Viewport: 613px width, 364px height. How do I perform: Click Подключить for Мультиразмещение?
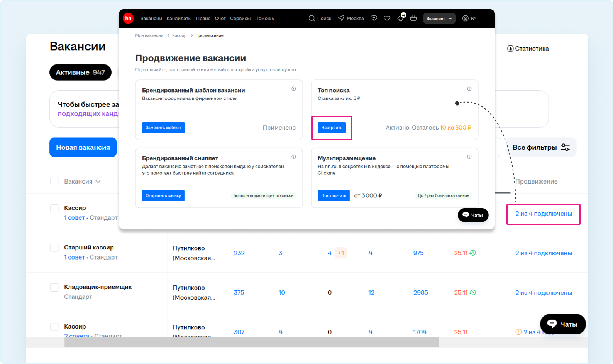coord(334,195)
